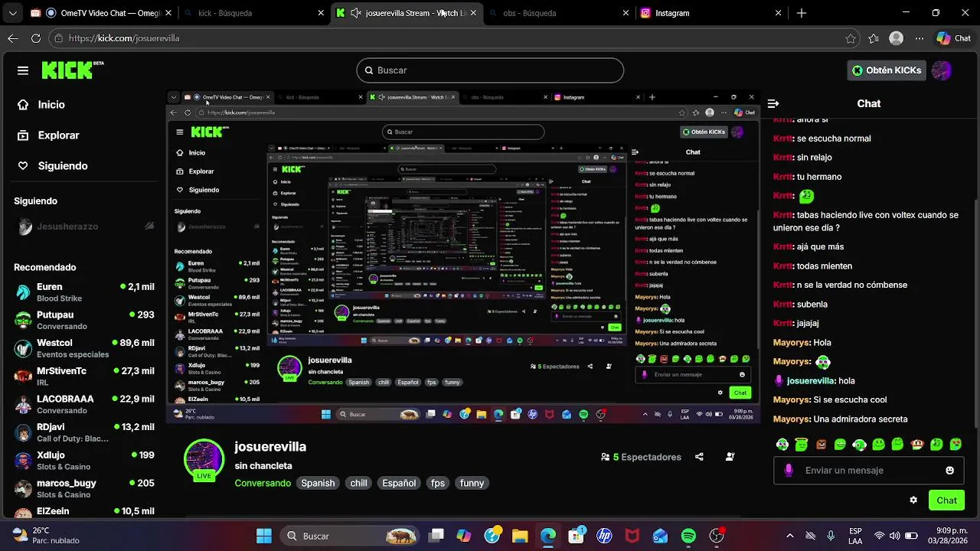Image resolution: width=980 pixels, height=551 pixels.
Task: Switch to the kick - Búsqueda tab
Action: pyautogui.click(x=255, y=13)
